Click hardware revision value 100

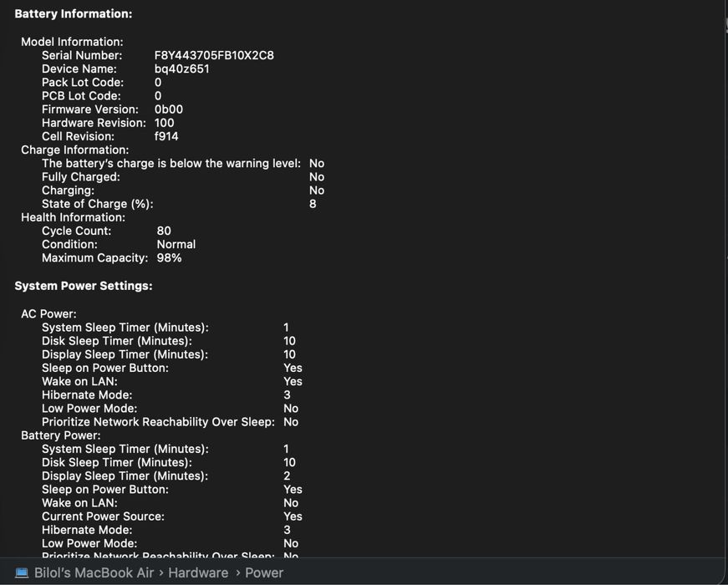point(165,123)
